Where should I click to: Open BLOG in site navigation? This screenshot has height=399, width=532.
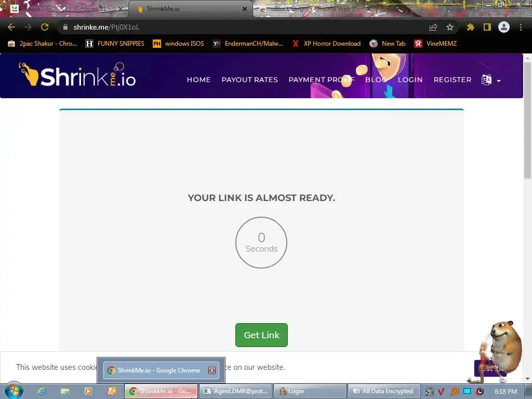(376, 79)
